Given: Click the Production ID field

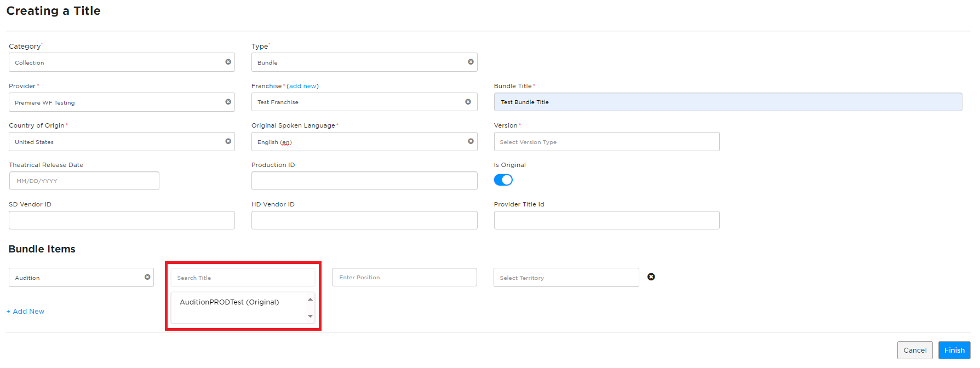Looking at the screenshot, I should (x=364, y=181).
